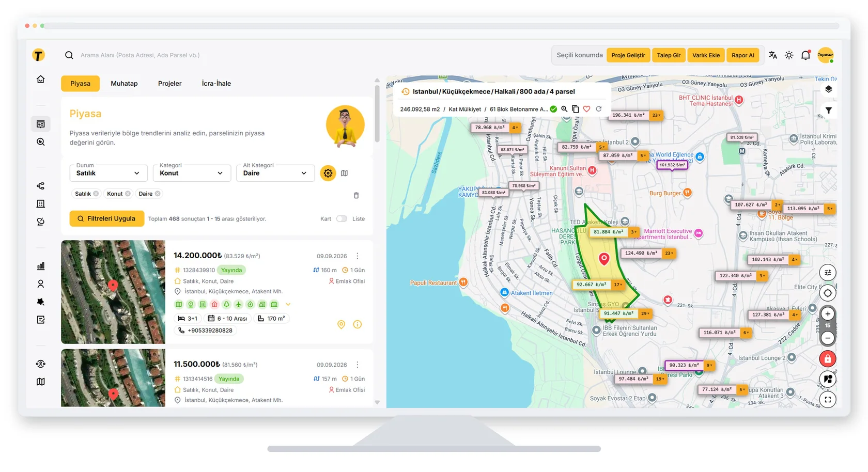868x472 pixels.
Task: Open the Durum dropdown
Action: [x=109, y=173]
